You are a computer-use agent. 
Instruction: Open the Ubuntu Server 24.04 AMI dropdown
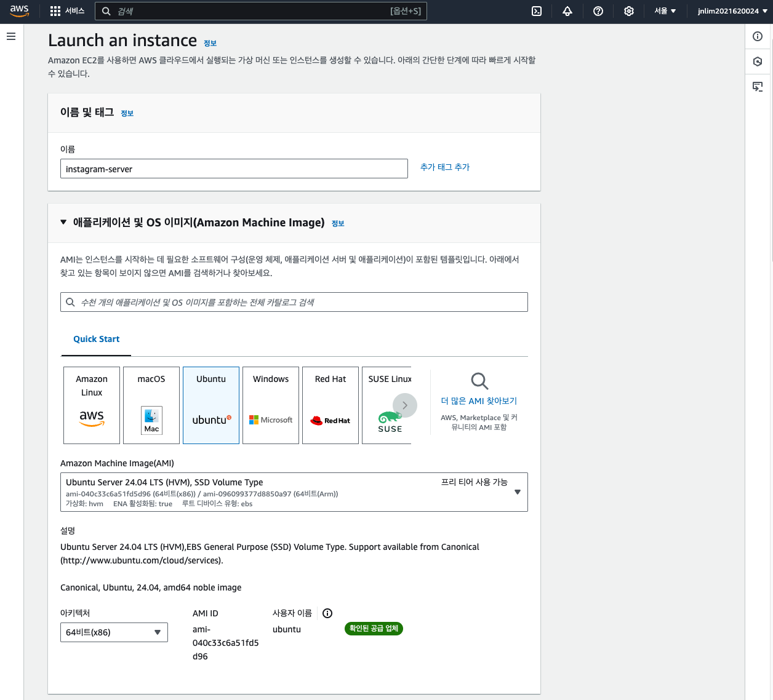click(x=294, y=492)
